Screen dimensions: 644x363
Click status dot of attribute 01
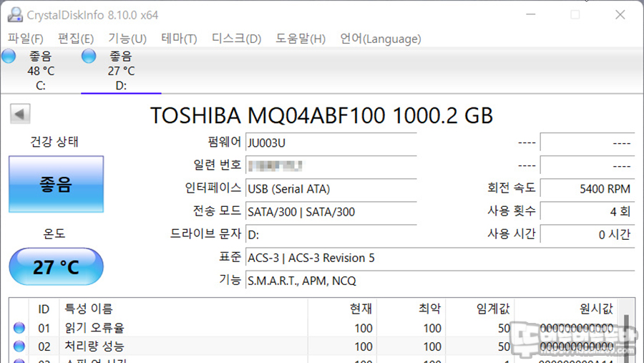point(19,328)
